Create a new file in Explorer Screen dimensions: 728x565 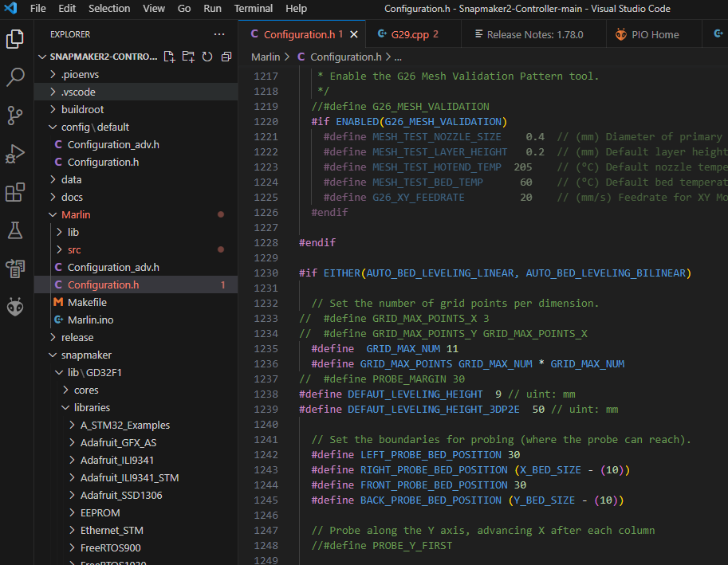(x=170, y=57)
